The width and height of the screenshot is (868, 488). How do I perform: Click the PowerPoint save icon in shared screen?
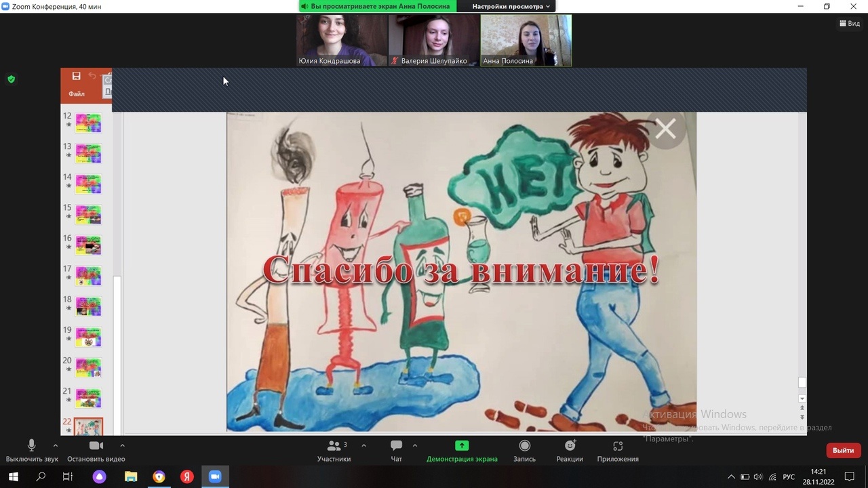[x=76, y=76]
